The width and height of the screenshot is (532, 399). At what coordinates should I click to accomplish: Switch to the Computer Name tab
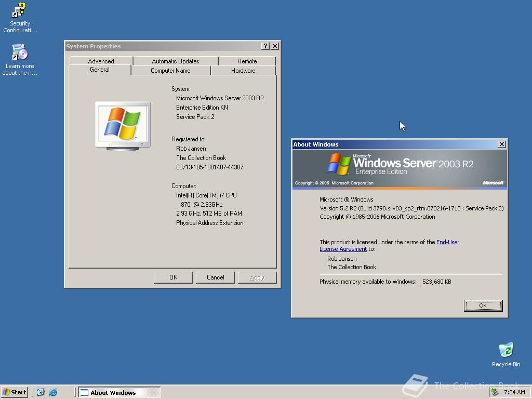[x=170, y=71]
